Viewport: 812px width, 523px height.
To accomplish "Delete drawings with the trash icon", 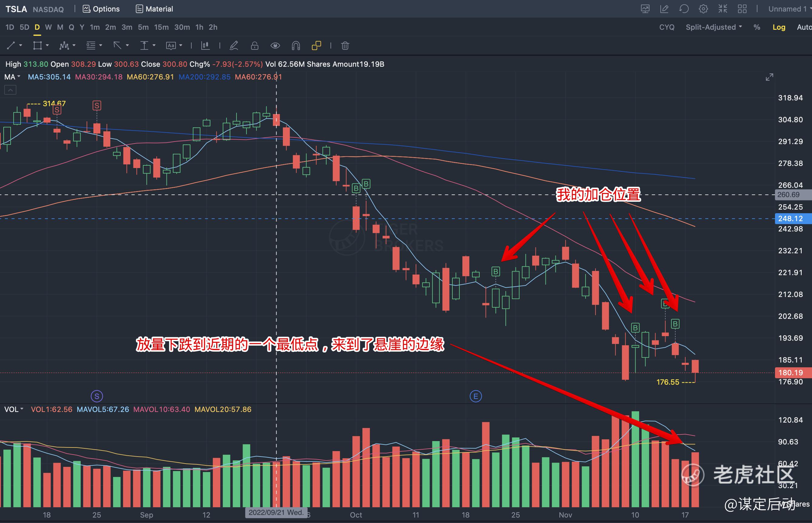I will [x=345, y=46].
